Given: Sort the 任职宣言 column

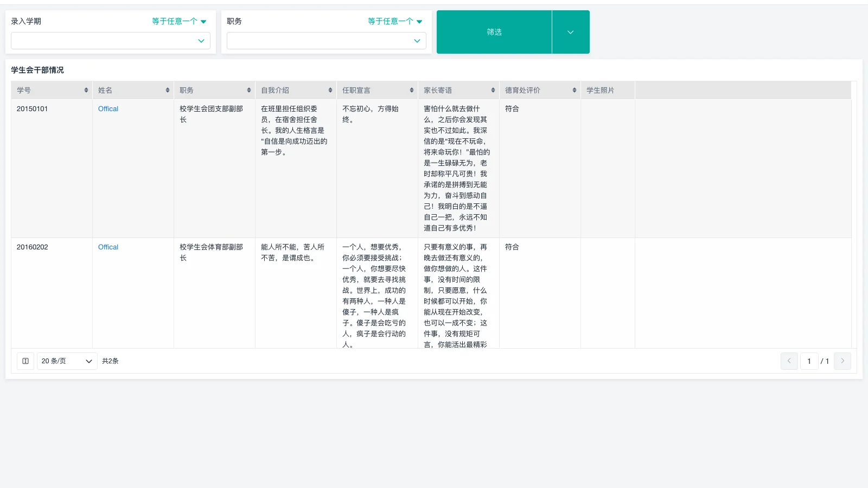Looking at the screenshot, I should 411,90.
